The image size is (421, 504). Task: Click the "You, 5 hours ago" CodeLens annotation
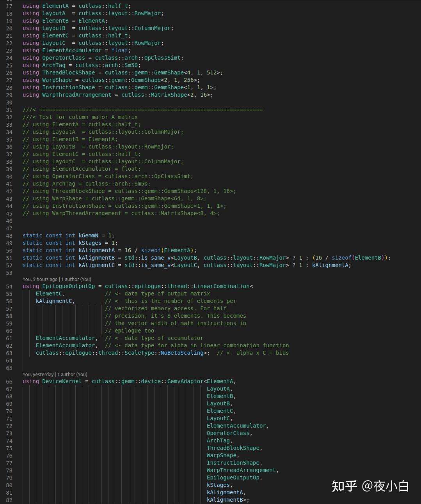(57, 279)
